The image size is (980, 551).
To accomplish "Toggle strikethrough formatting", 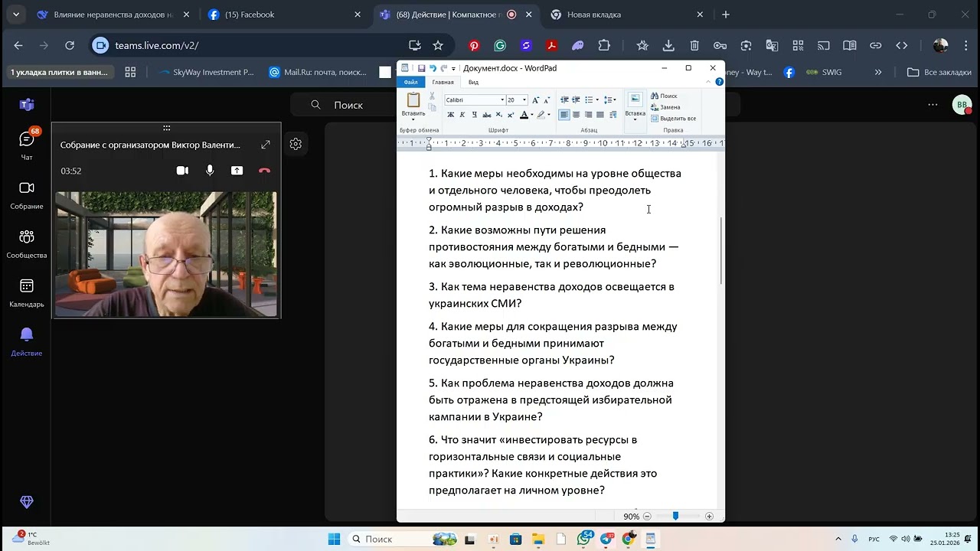I will [487, 115].
